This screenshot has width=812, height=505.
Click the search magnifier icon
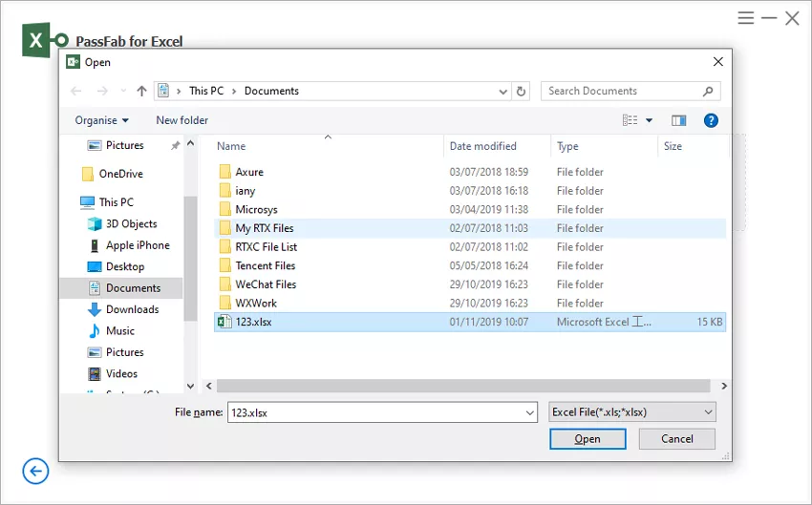pos(708,92)
